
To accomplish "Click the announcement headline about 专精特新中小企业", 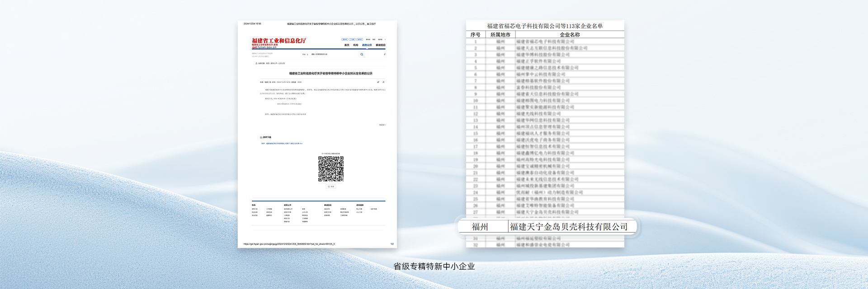I will pos(331,73).
